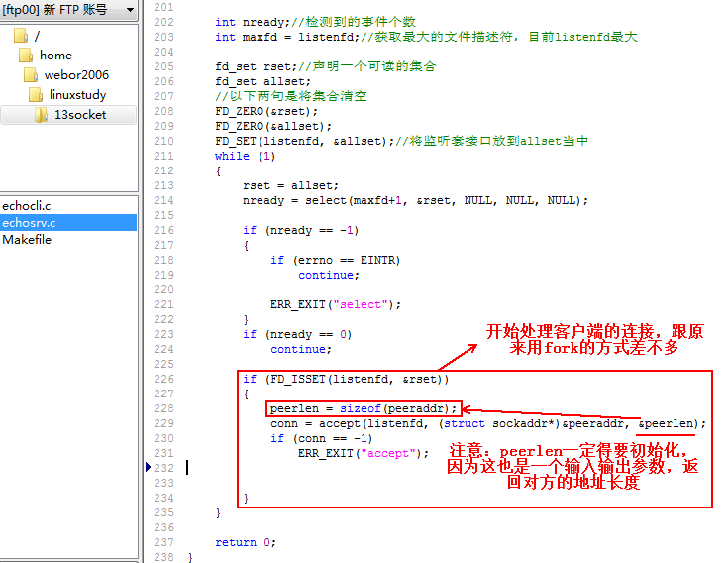The height and width of the screenshot is (563, 728).
Task: Select the 13socket folder label
Action: click(x=80, y=115)
